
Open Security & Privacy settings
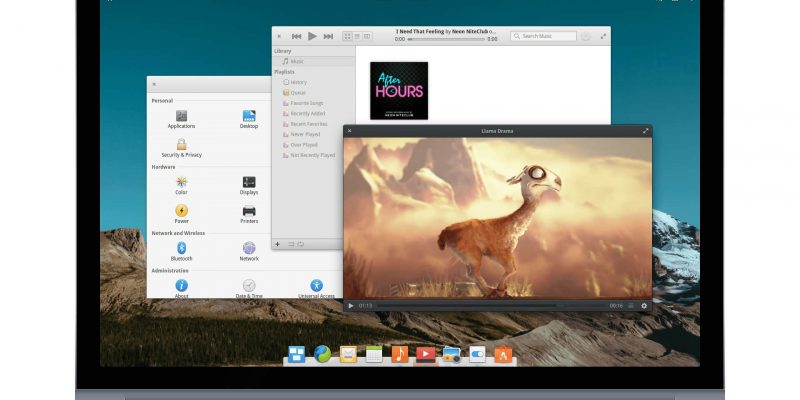[x=181, y=148]
